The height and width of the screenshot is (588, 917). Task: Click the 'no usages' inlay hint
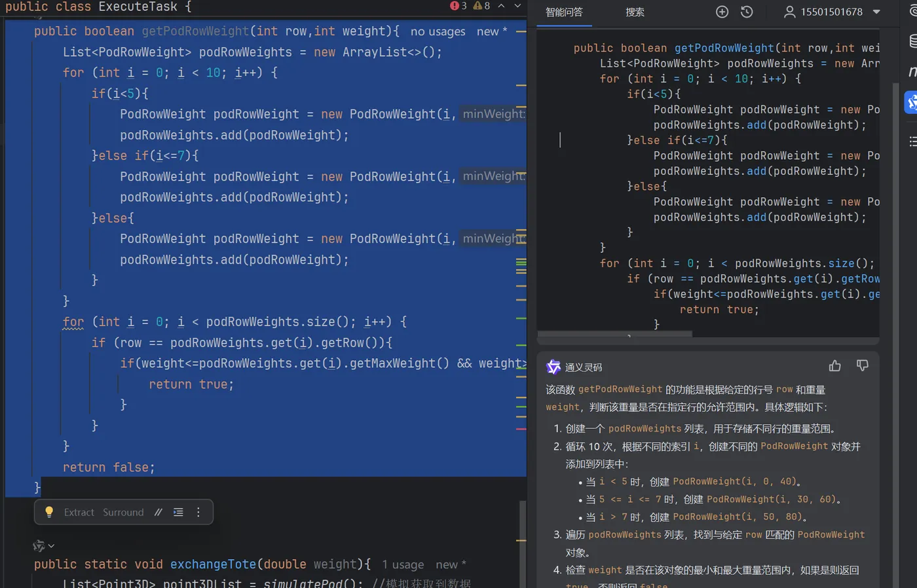(438, 31)
